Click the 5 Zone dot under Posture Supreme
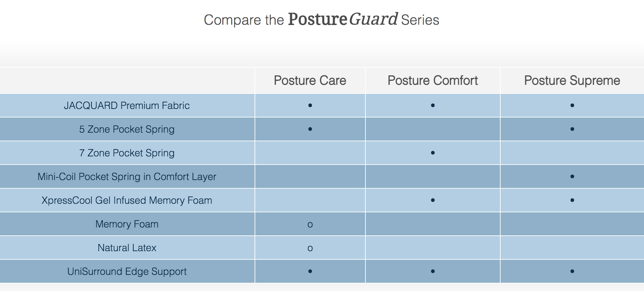The image size is (644, 291). (x=572, y=129)
